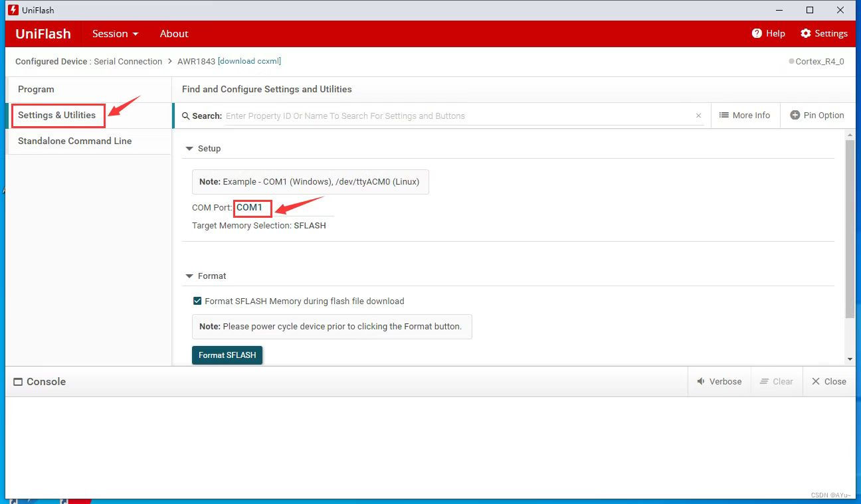The width and height of the screenshot is (861, 504).
Task: Click the Serial Connection breadcrumb text
Action: 128,62
